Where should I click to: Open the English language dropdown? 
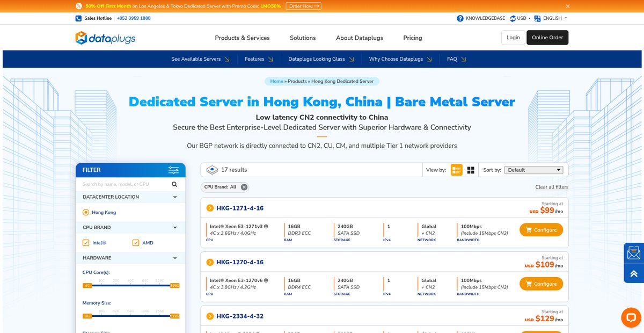click(551, 18)
